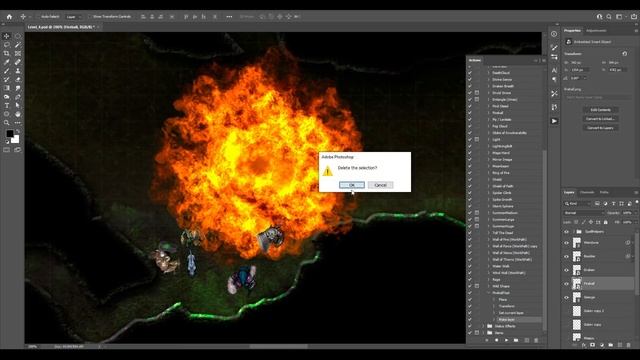Open the options bar three-dots overflow menu
The height and width of the screenshot is (360, 640).
(x=229, y=17)
